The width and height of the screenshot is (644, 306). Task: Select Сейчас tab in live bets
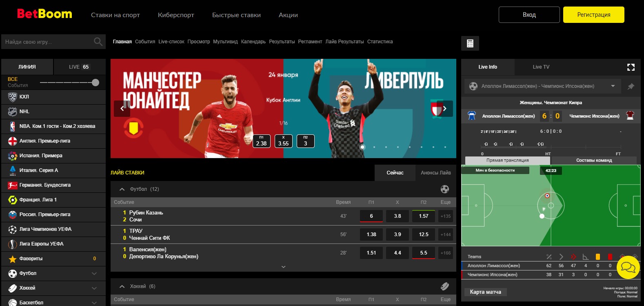395,173
